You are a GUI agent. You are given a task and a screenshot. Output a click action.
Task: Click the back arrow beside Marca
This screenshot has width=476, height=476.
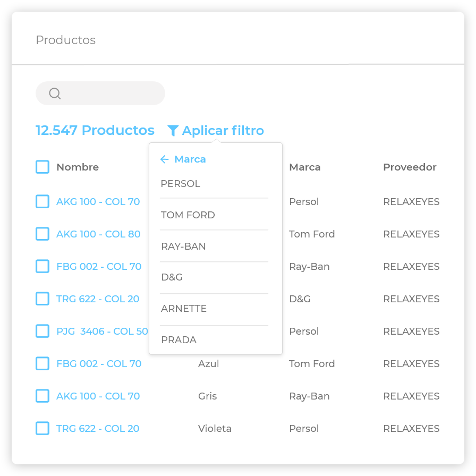coord(164,159)
